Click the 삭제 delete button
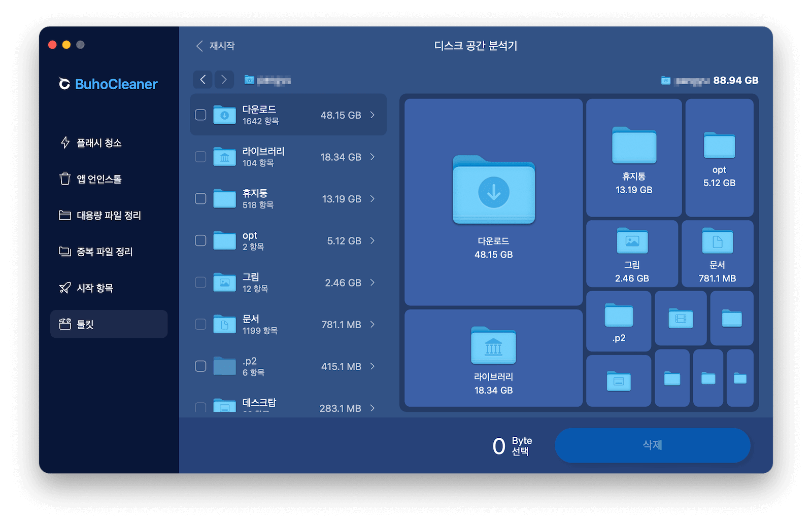812x525 pixels. (x=652, y=445)
